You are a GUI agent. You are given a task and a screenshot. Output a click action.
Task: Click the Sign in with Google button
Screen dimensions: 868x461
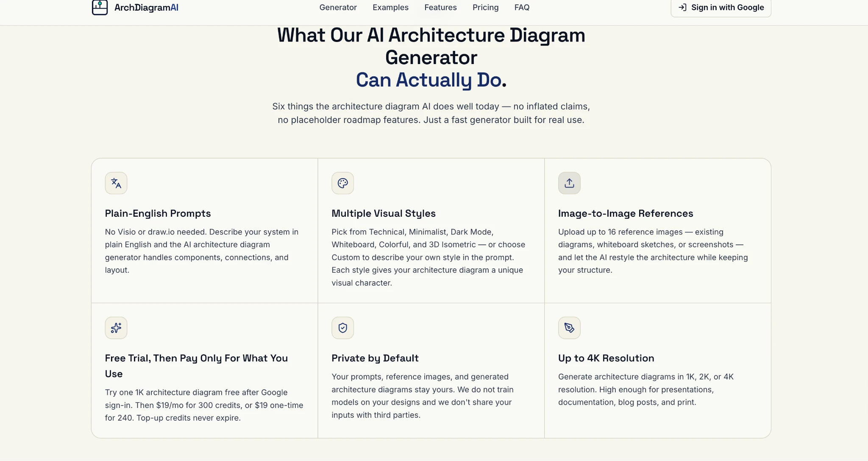click(x=721, y=7)
